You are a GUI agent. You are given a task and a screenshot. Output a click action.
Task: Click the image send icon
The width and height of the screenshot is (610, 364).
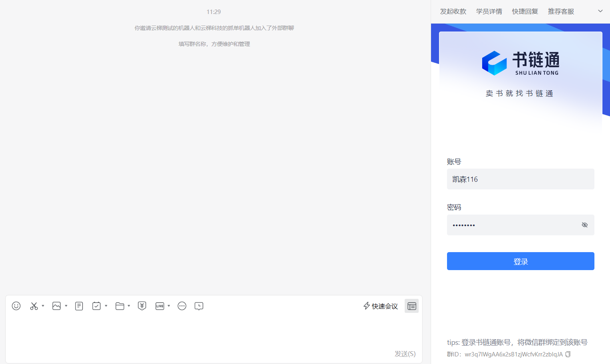[57, 306]
